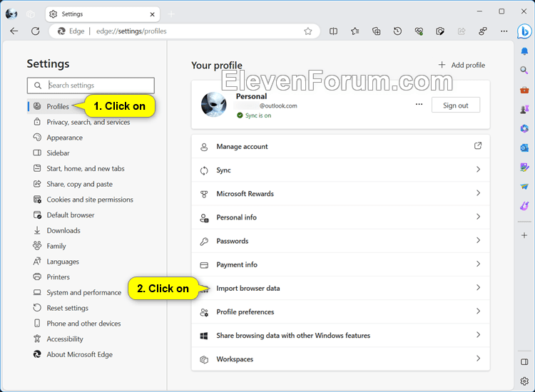The height and width of the screenshot is (392, 535).
Task: Open Browser essentials heart icon
Action: pos(419,31)
